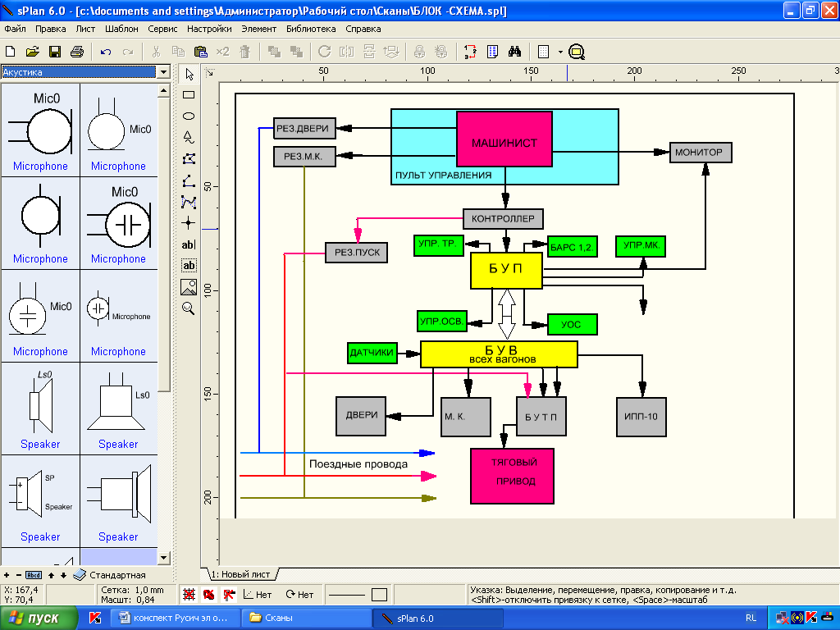Select the МАШИНИСТ block on canvas
840x630 pixels.
504,139
